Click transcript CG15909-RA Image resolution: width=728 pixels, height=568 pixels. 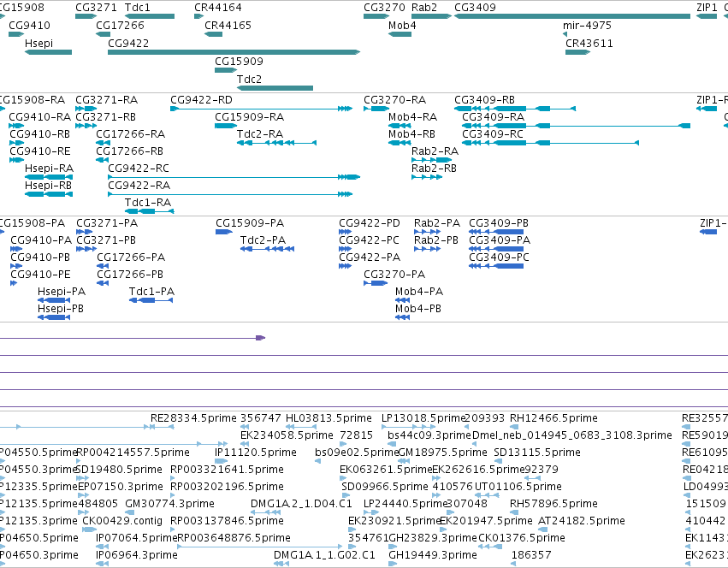[249, 117]
